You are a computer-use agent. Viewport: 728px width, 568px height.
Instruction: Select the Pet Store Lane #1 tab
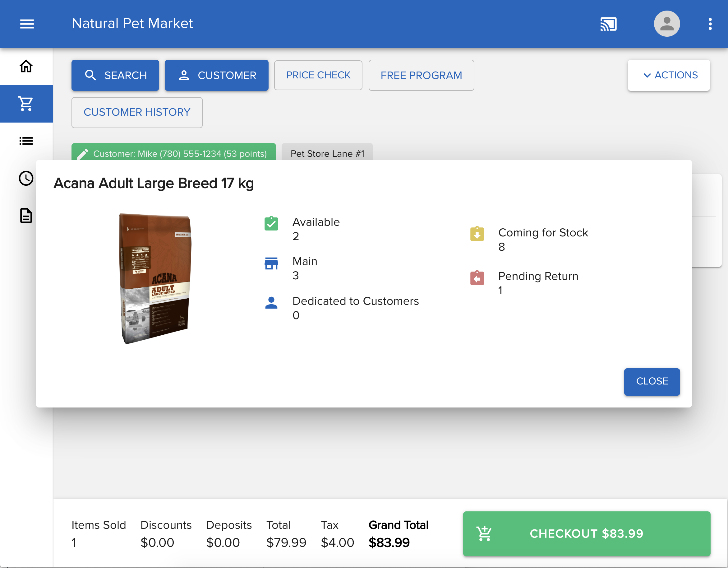pos(327,153)
